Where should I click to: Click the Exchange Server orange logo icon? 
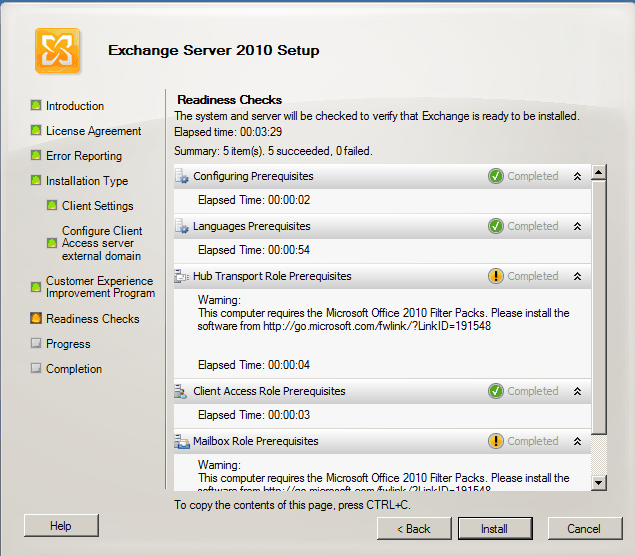click(58, 51)
